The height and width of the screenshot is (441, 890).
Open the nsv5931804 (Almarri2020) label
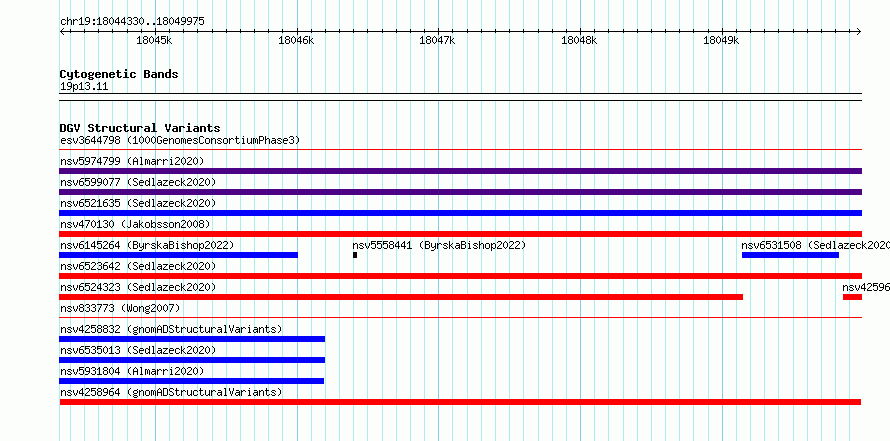tap(132, 371)
